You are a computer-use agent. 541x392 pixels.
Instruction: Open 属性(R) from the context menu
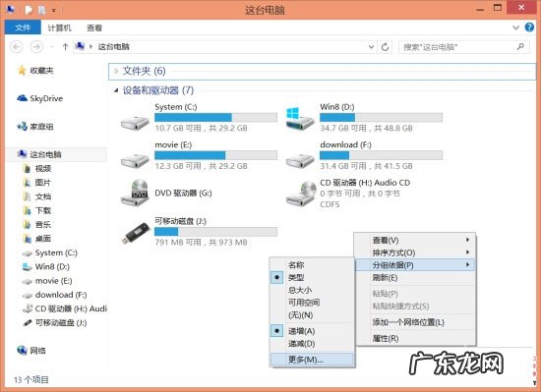point(415,338)
